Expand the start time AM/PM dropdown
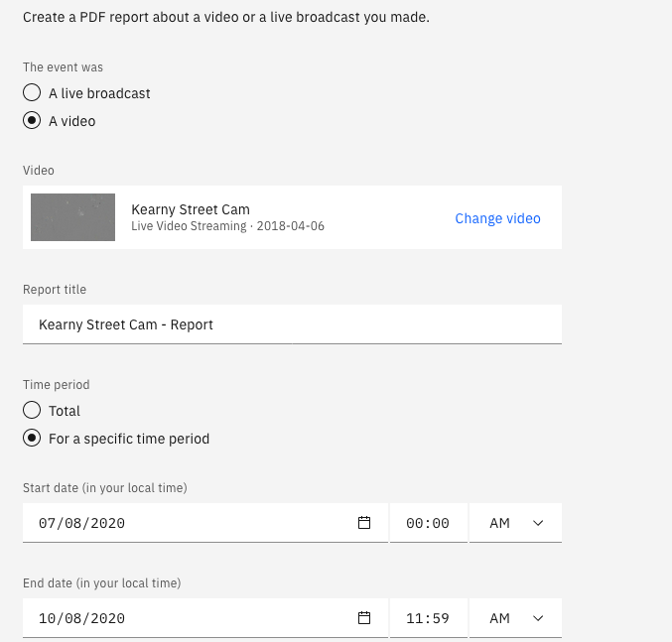The width and height of the screenshot is (672, 642). click(x=515, y=523)
